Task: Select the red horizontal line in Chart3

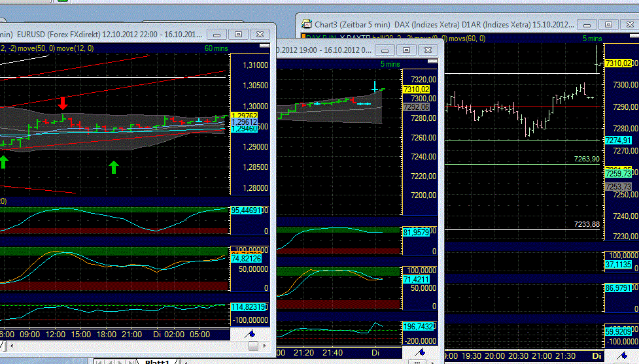Action: pos(524,107)
